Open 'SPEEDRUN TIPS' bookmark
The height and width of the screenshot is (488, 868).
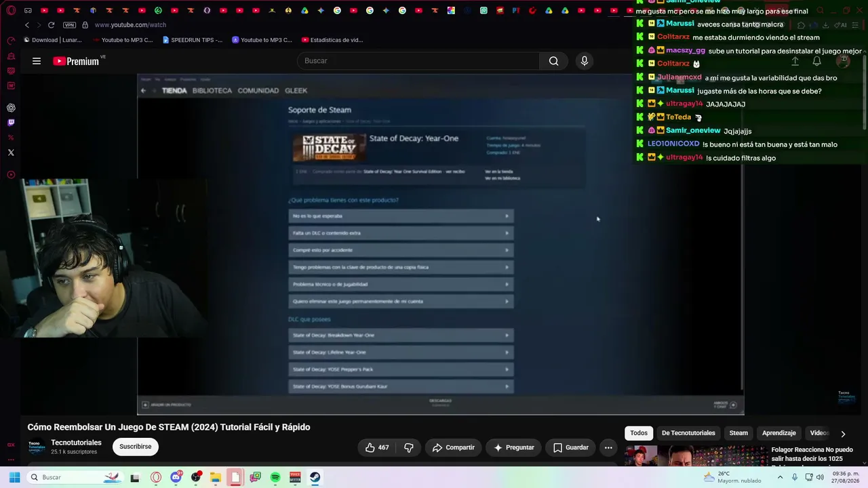click(x=193, y=40)
